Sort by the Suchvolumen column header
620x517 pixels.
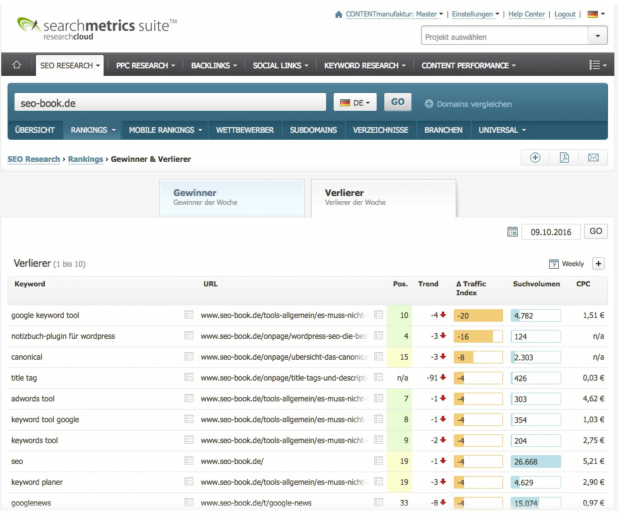pyautogui.click(x=536, y=284)
